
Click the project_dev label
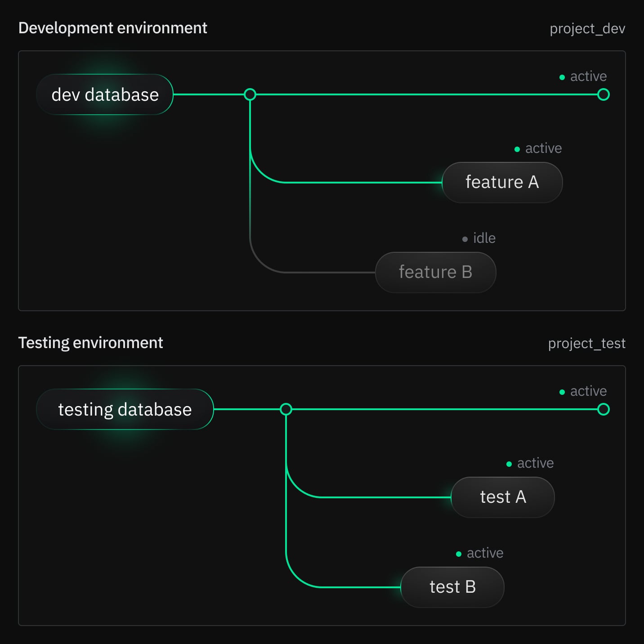[x=587, y=29]
